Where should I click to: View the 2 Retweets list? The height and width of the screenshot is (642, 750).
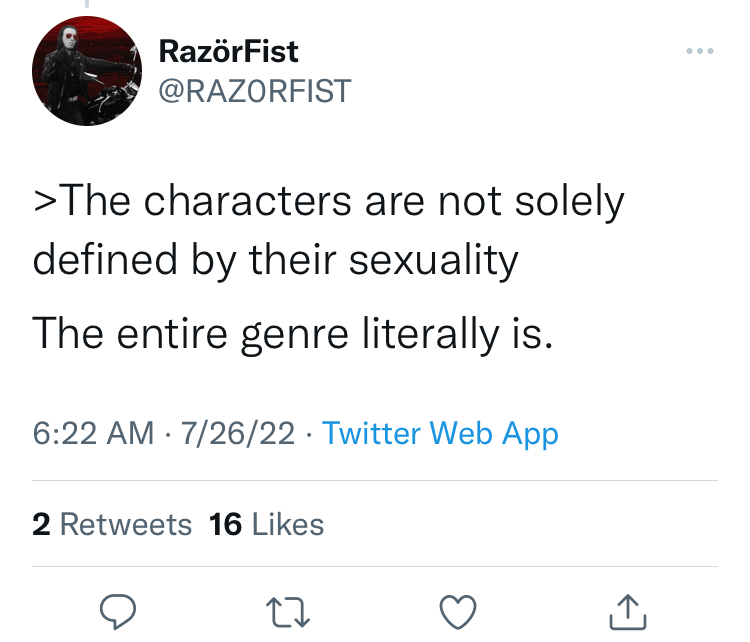(x=112, y=524)
